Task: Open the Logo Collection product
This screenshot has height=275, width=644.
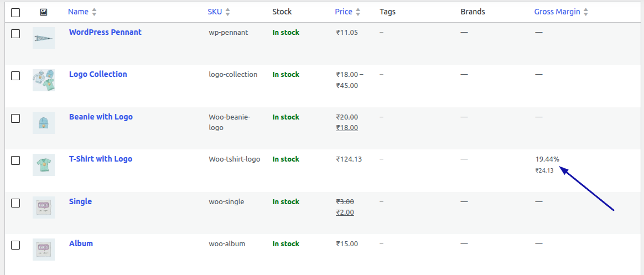Action: tap(98, 74)
